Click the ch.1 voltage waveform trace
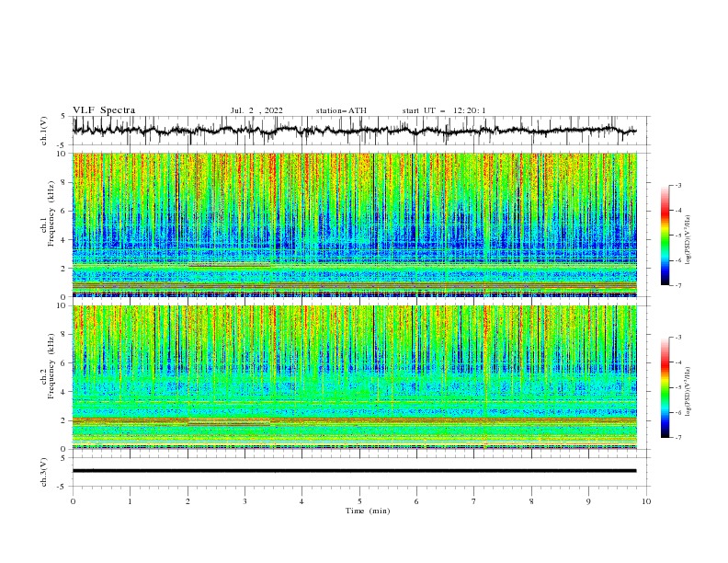The height and width of the screenshot is (563, 728). [354, 131]
